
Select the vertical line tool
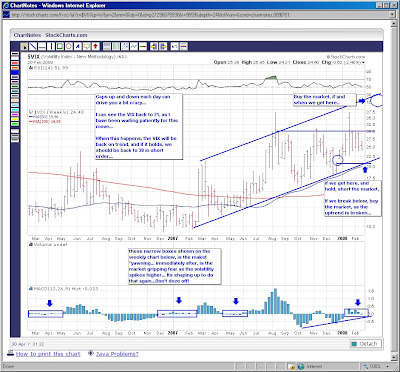point(51,46)
